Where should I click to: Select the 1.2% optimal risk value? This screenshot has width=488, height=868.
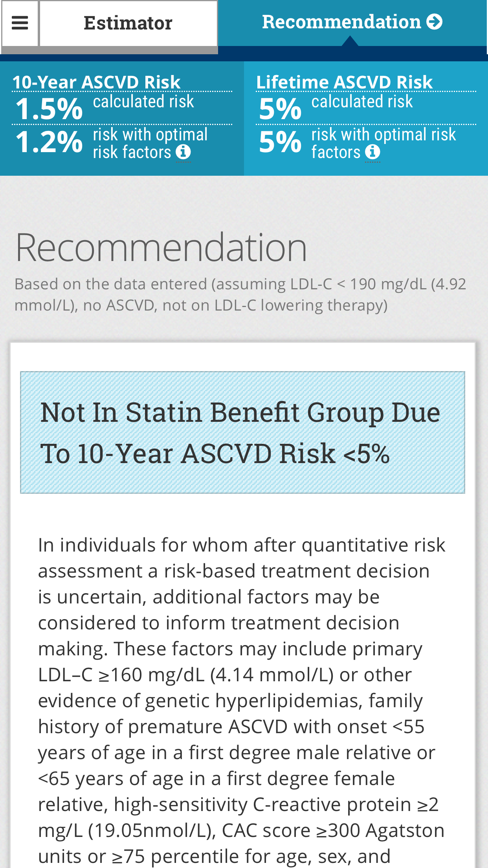[x=49, y=142]
